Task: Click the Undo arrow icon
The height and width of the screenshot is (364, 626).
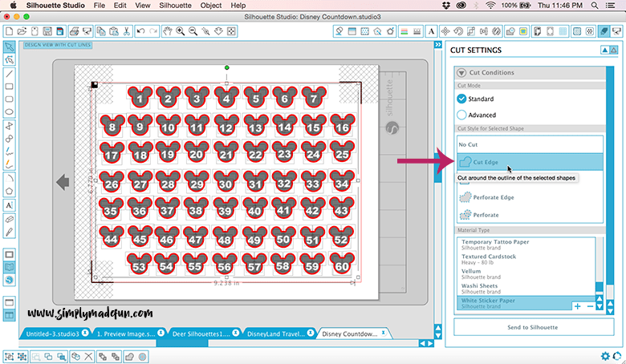Action: click(x=140, y=31)
